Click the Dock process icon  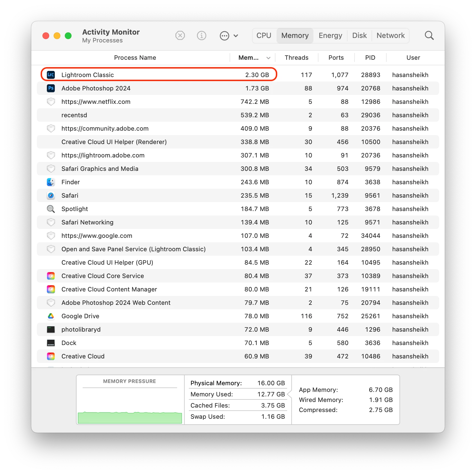coord(51,343)
